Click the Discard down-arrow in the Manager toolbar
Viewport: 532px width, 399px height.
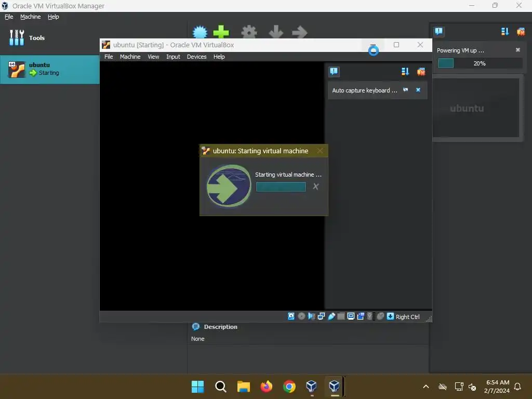click(x=275, y=32)
